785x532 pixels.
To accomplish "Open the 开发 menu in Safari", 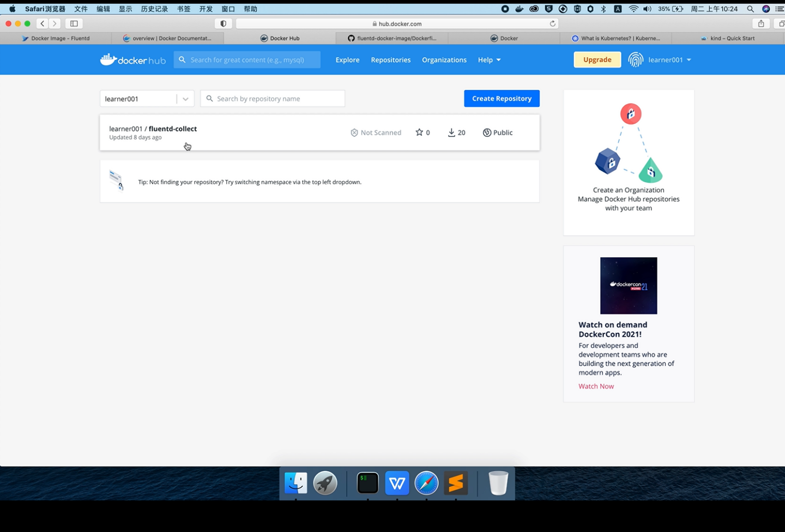I will pyautogui.click(x=206, y=9).
